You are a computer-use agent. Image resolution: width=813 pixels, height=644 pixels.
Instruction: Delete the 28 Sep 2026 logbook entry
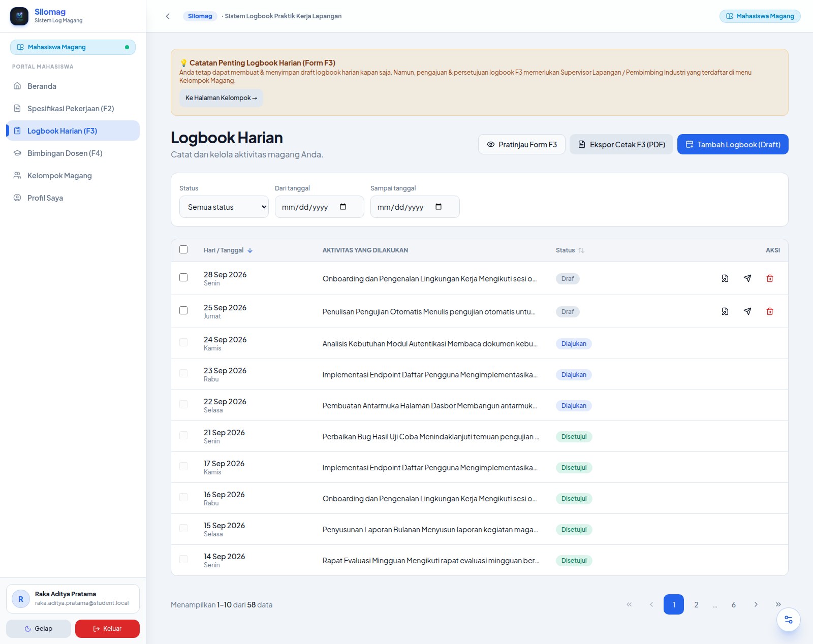[x=770, y=278]
